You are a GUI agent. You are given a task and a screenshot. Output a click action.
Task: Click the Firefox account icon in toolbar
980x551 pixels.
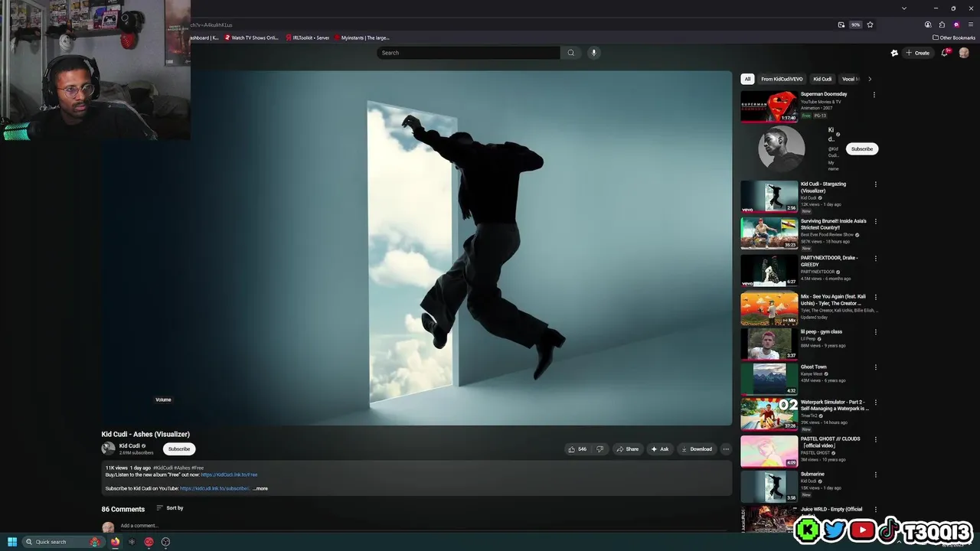coord(928,24)
